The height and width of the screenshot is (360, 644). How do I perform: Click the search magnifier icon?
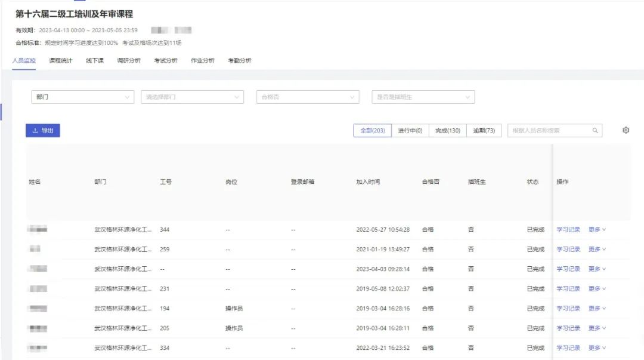[595, 130]
